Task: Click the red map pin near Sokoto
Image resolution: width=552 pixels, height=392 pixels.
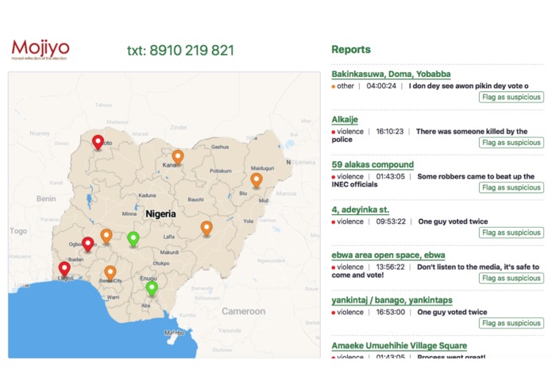Action: click(98, 142)
